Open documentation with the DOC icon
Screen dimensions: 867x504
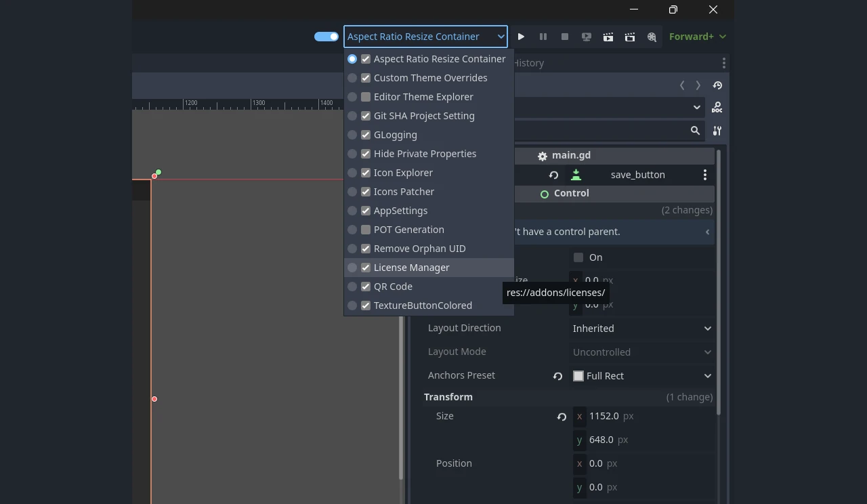coord(717,108)
